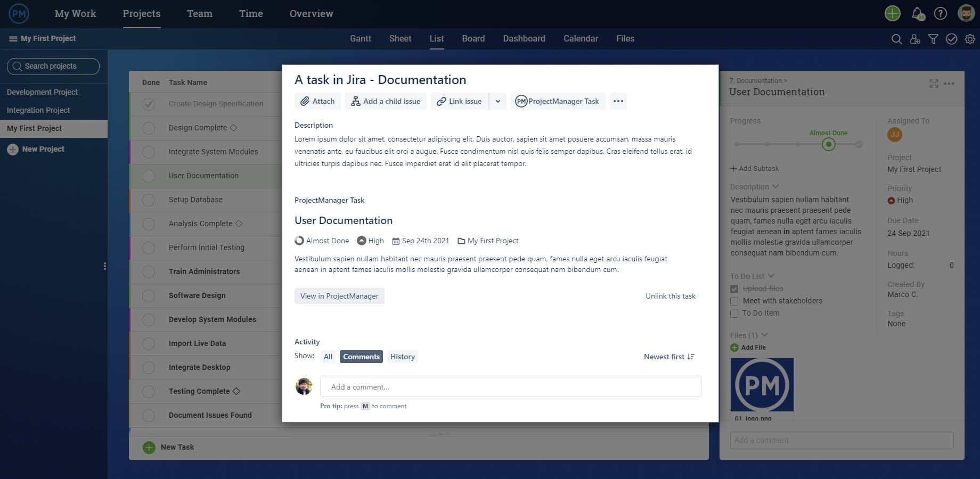Click View in ProjectManager button
Image resolution: width=980 pixels, height=479 pixels.
[x=339, y=296]
